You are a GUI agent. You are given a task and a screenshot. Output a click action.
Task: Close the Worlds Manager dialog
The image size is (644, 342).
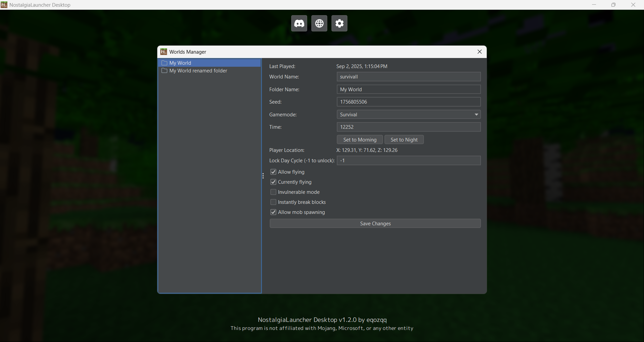(x=480, y=52)
